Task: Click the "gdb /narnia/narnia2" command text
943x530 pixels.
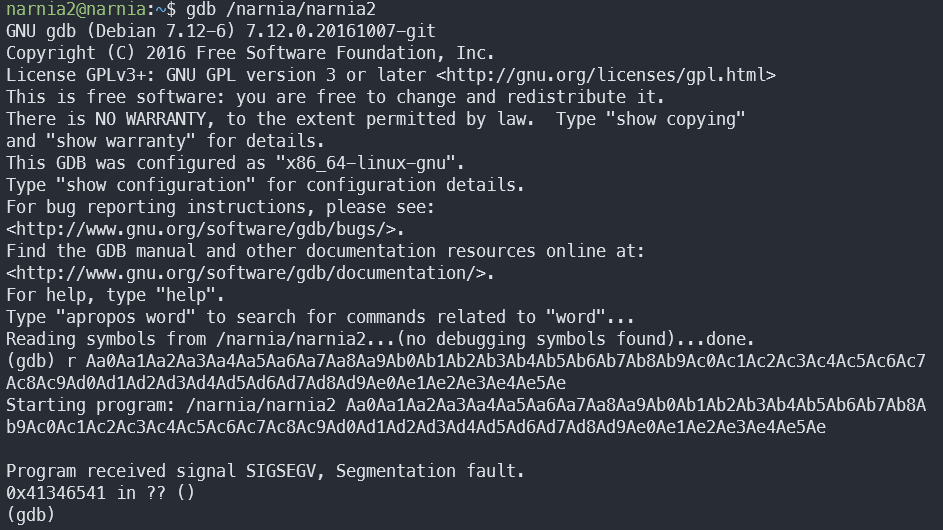Action: (281, 9)
